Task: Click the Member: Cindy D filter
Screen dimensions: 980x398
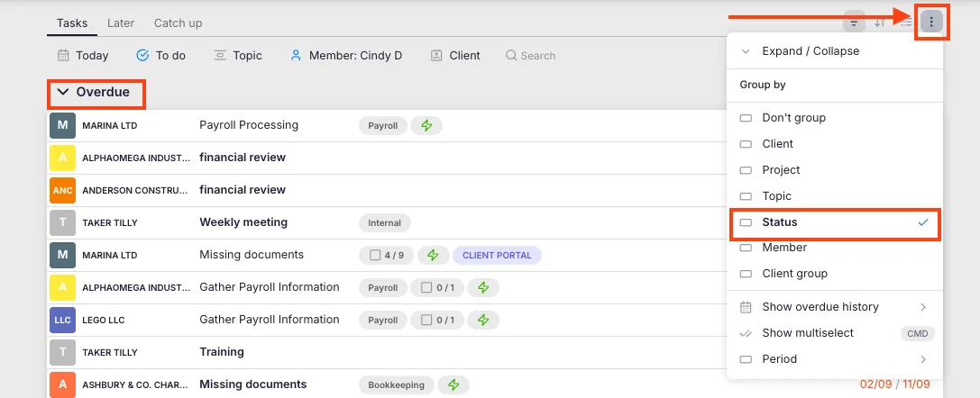Action: point(346,56)
